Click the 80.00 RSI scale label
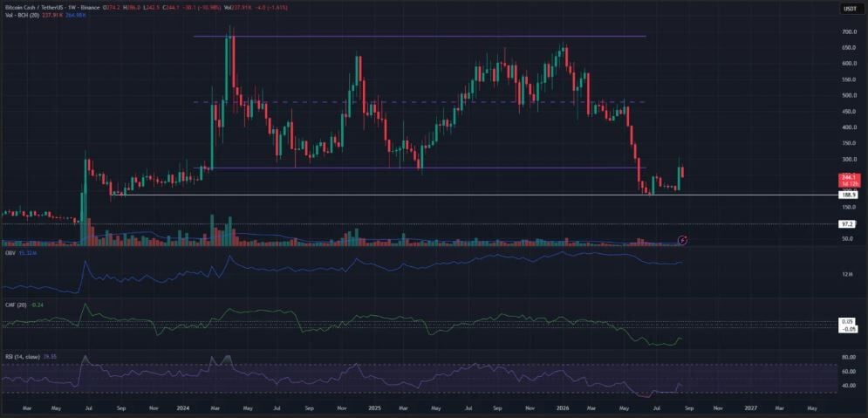Image resolution: width=868 pixels, height=418 pixels. 848,357
